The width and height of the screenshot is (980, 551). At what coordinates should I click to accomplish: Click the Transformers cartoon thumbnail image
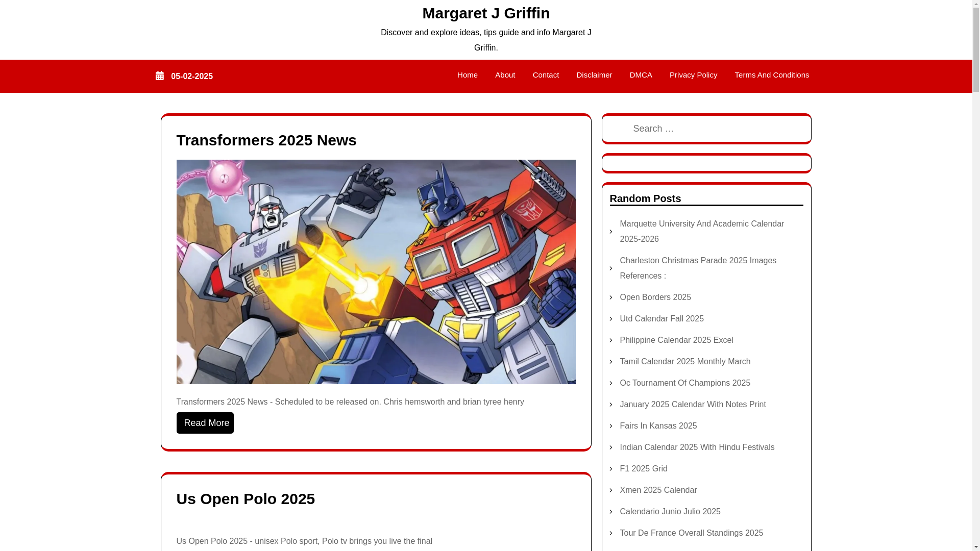click(x=376, y=272)
